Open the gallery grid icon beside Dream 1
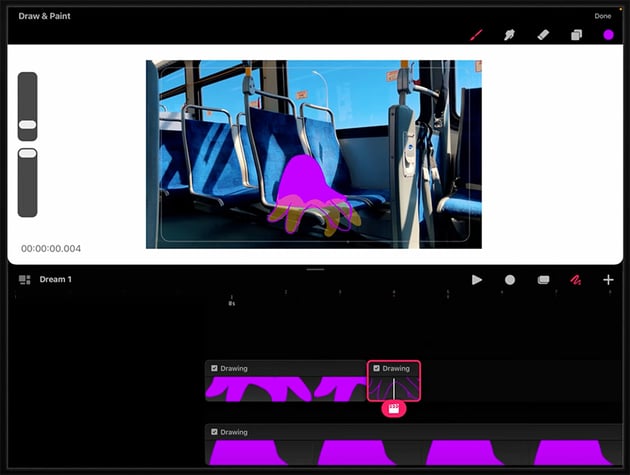This screenshot has width=630, height=475. [25, 279]
